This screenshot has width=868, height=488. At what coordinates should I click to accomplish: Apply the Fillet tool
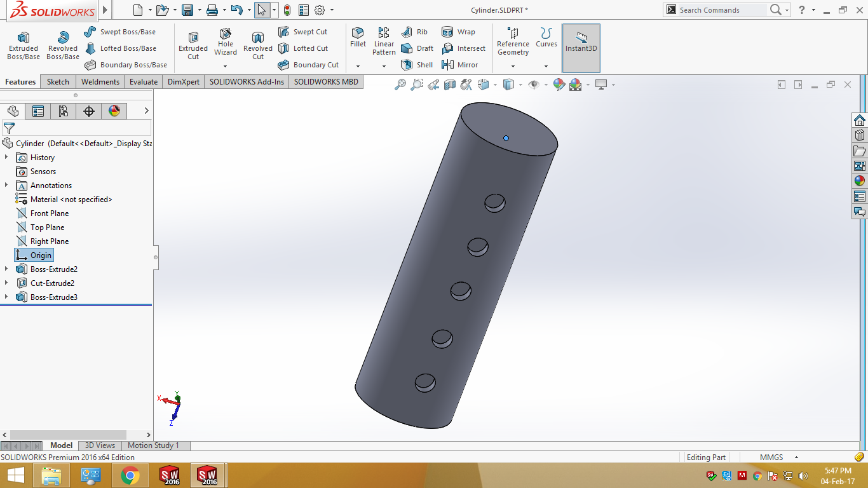358,37
